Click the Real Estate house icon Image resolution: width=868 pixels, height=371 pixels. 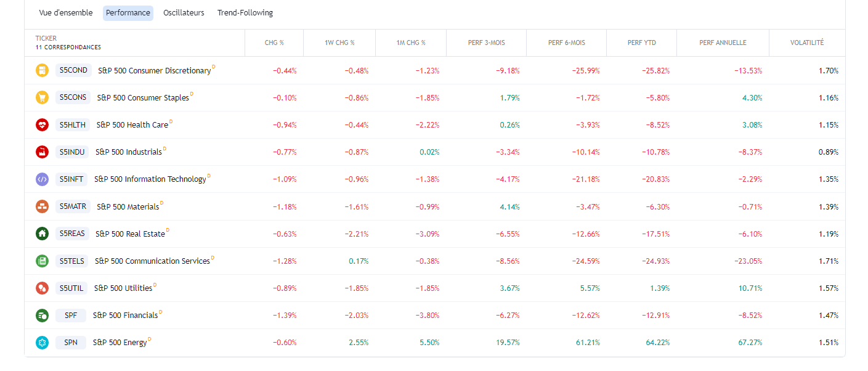[x=42, y=234]
